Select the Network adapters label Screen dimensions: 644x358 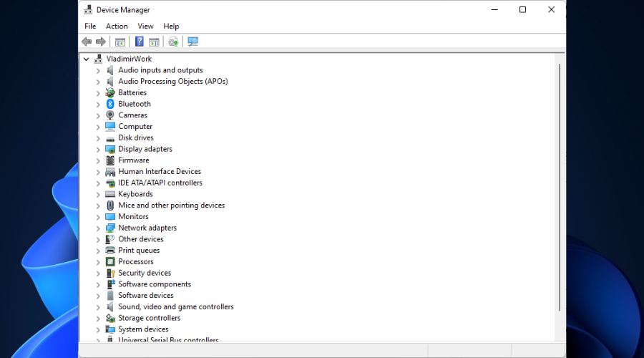tap(147, 228)
